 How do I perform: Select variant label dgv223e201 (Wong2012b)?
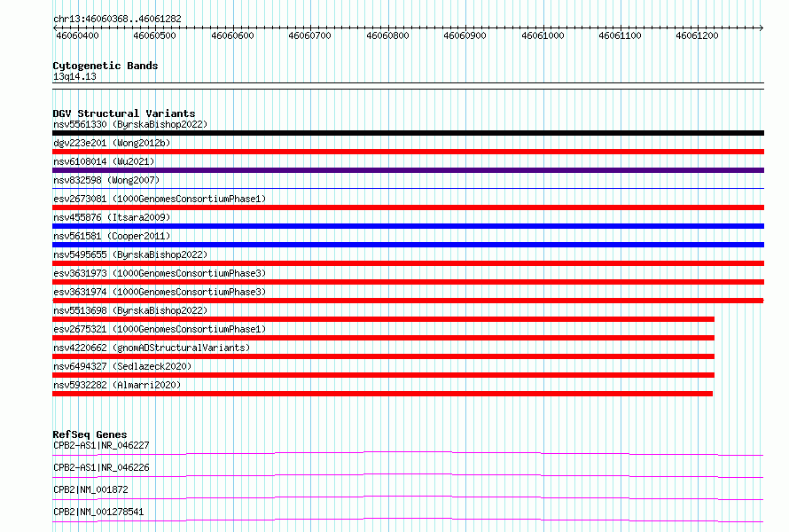(112, 143)
